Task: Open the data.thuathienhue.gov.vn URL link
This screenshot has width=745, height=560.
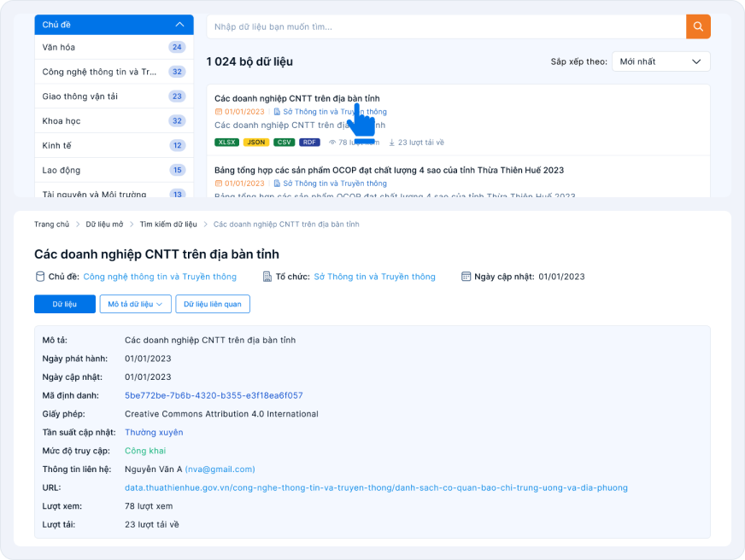Action: point(376,487)
